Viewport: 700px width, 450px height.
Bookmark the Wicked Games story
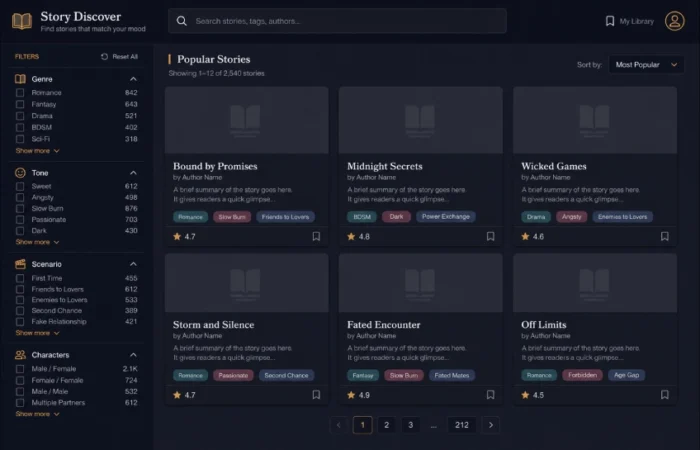[664, 236]
